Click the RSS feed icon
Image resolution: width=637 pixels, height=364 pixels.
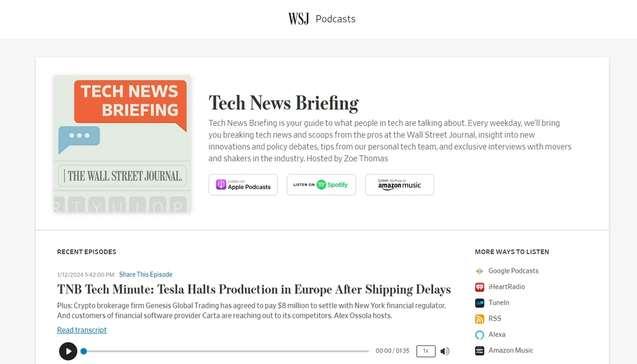pos(478,318)
